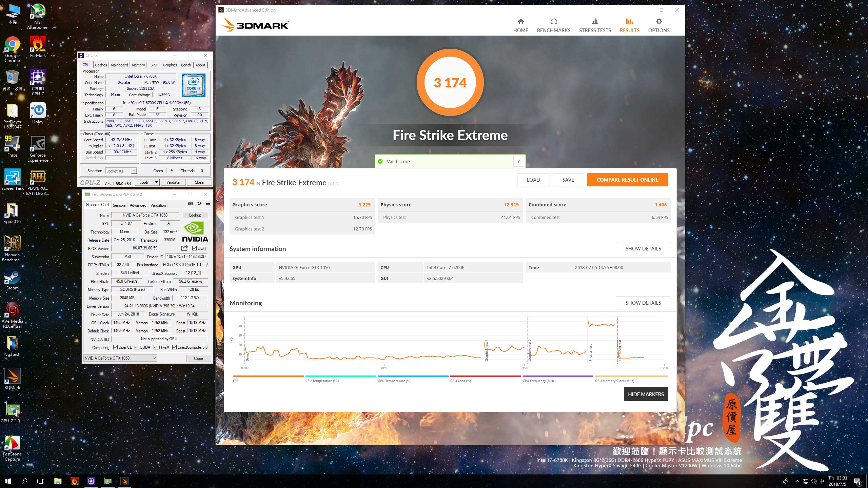Toggle PhysX checkbox in GPU-Z
Image resolution: width=868 pixels, height=488 pixels.
[x=156, y=347]
